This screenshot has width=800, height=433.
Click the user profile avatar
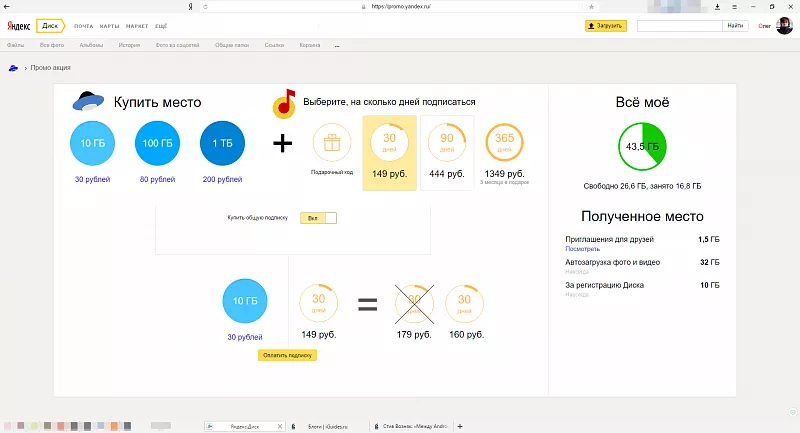pyautogui.click(x=784, y=26)
